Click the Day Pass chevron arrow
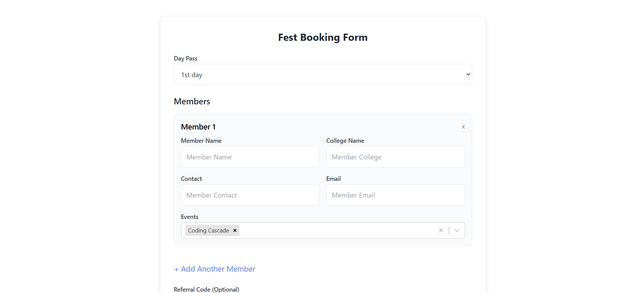This screenshot has width=644, height=293. click(468, 74)
